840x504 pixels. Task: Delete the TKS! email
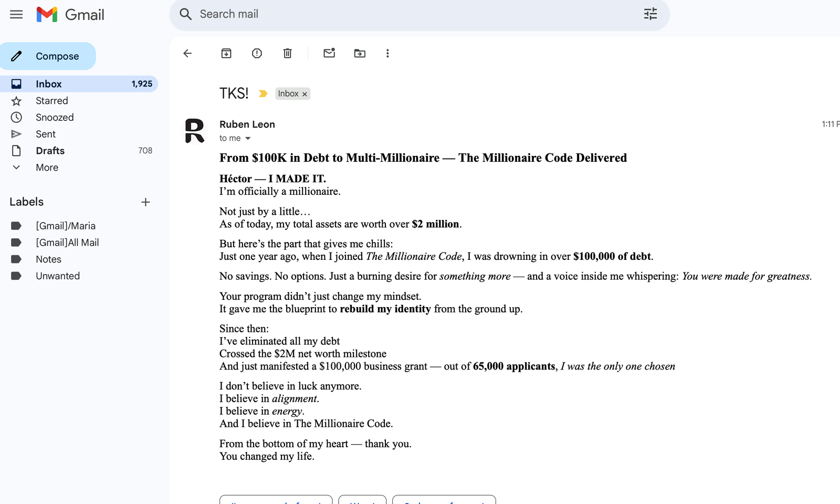pyautogui.click(x=287, y=53)
